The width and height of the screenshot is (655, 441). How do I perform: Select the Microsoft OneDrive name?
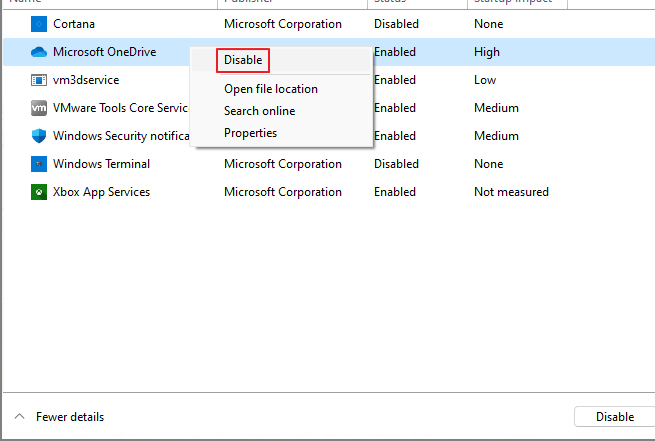point(104,52)
